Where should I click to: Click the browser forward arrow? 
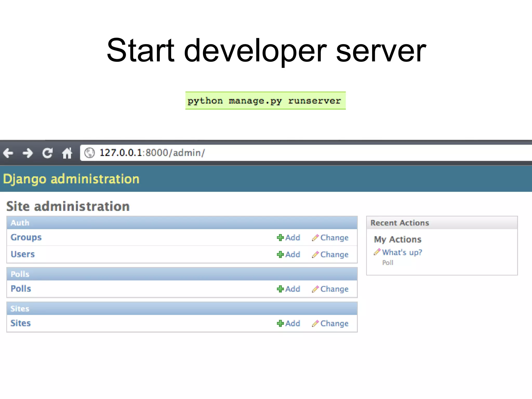(x=28, y=153)
